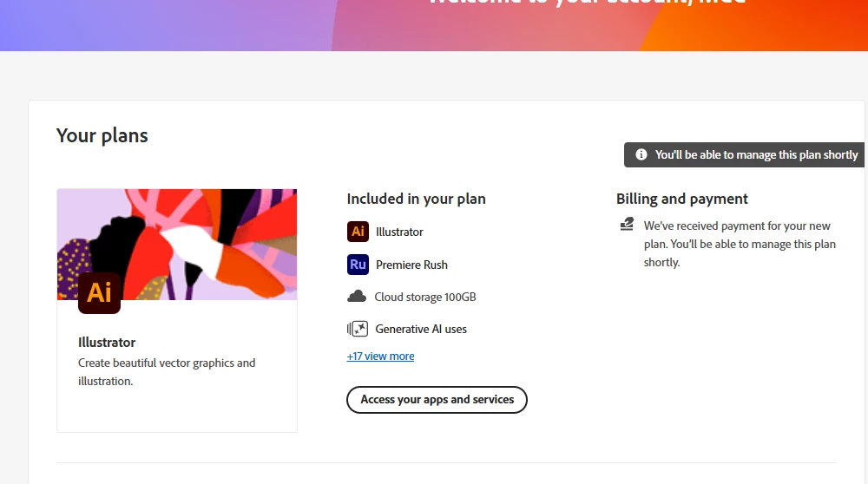Click the 'Illustrator' label in included list
This screenshot has height=484, width=868.
(x=399, y=232)
